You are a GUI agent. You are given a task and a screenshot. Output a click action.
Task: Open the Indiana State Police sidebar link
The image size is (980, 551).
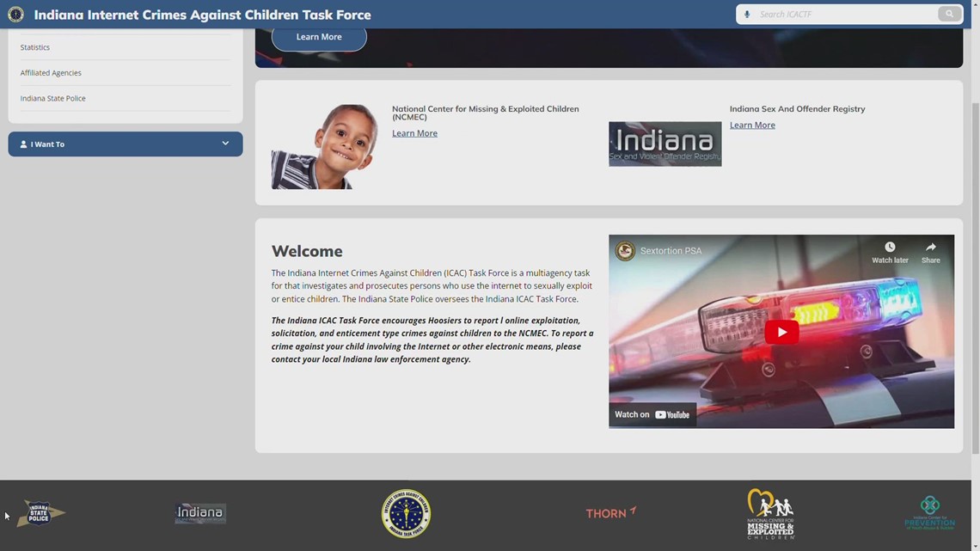(x=52, y=98)
